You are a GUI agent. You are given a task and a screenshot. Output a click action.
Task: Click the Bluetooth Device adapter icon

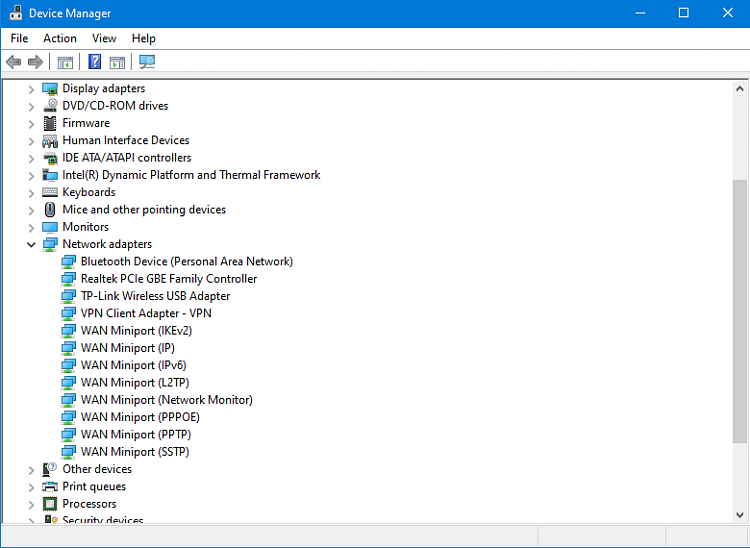click(68, 262)
